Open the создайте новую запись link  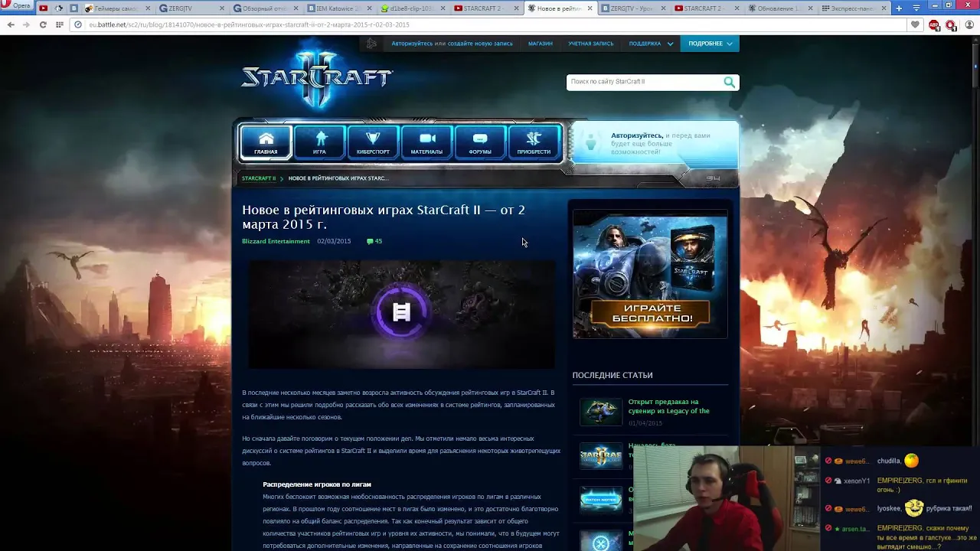point(480,44)
